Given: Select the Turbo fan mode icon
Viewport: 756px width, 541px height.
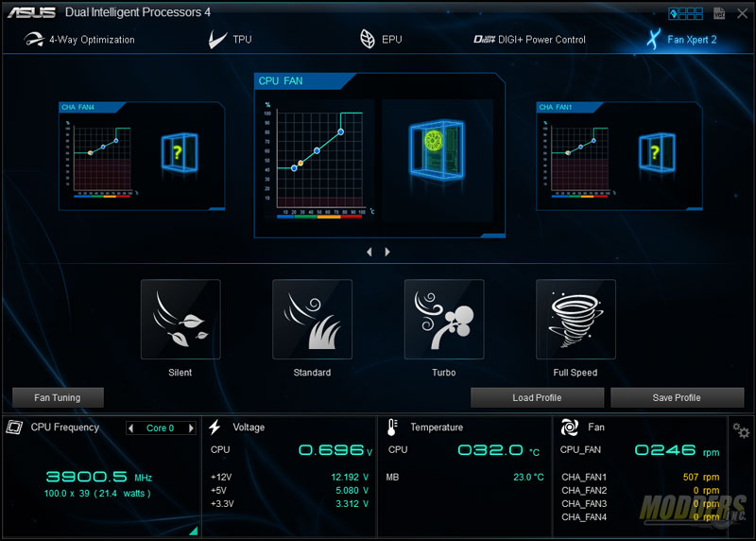Looking at the screenshot, I should 444,320.
